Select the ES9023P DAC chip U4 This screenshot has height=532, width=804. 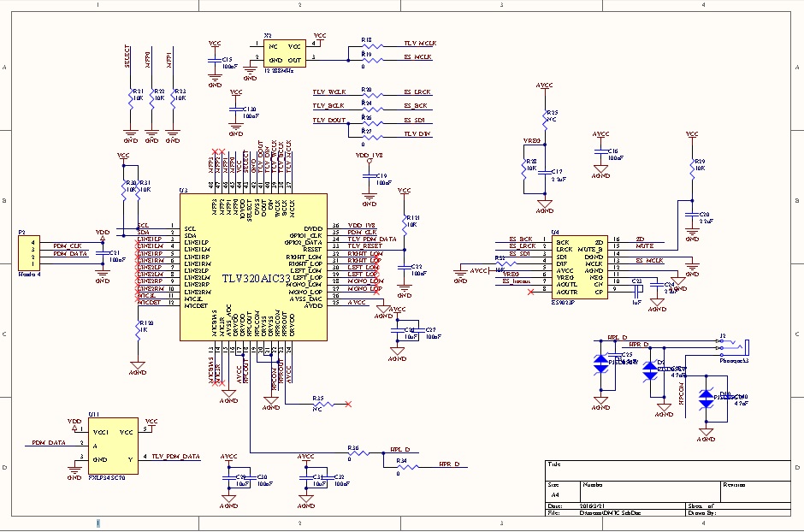(x=579, y=267)
